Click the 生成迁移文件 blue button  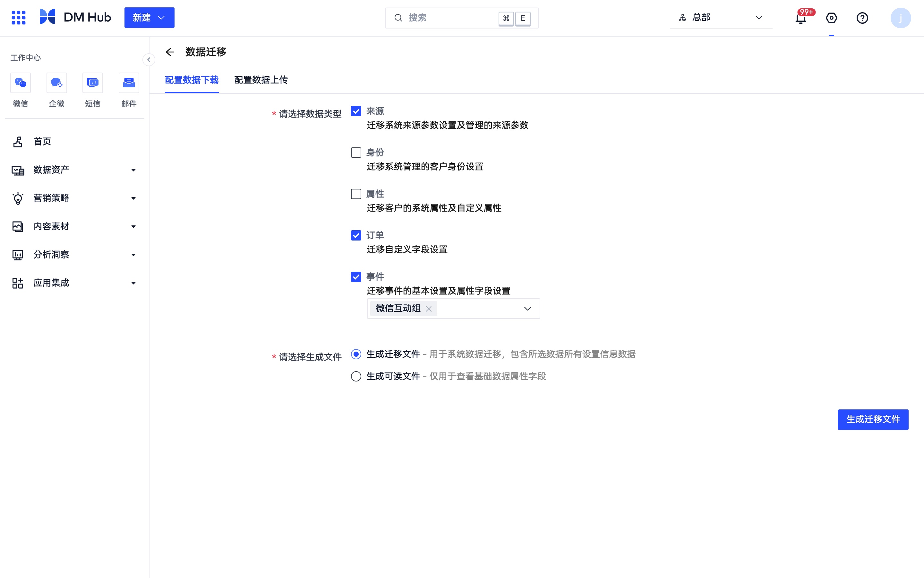pos(873,419)
